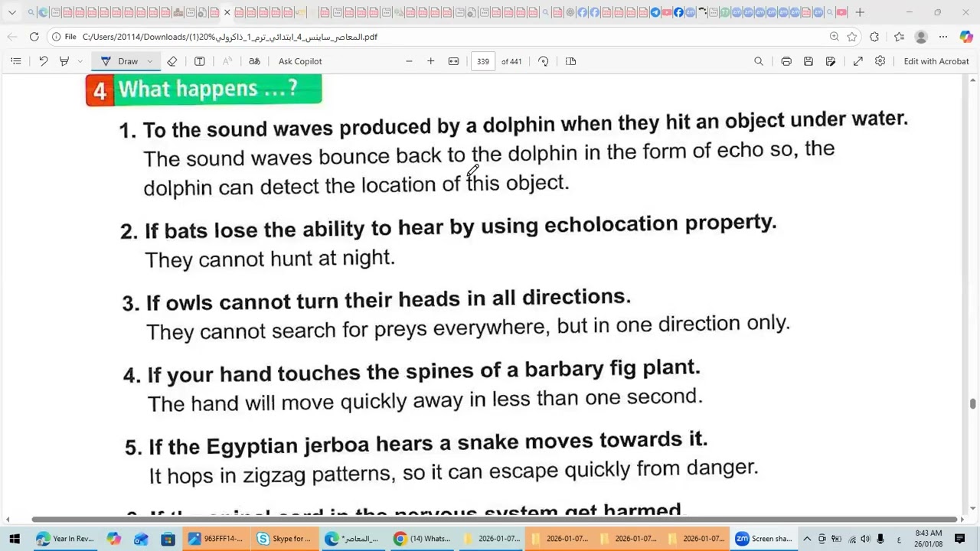
Task: Open PDF toolbar settings gear
Action: [880, 61]
